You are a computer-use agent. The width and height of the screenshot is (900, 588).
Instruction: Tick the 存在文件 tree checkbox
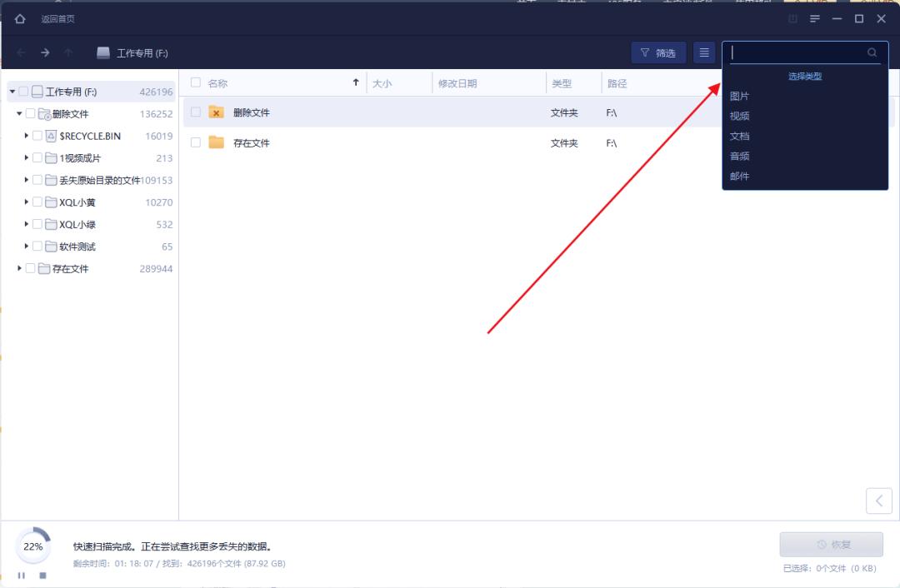[31, 268]
